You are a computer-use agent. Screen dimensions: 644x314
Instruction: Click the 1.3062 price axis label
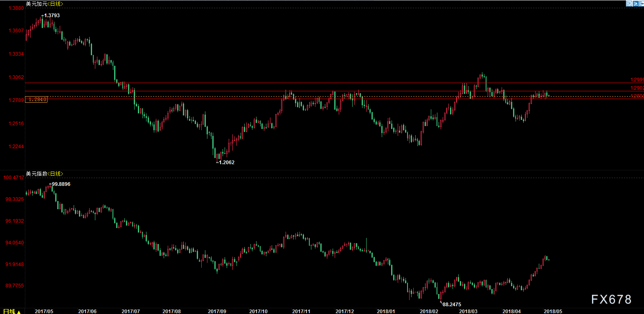point(16,77)
